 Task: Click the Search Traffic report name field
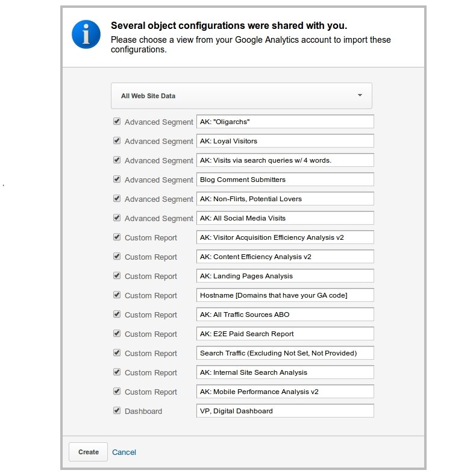(285, 353)
